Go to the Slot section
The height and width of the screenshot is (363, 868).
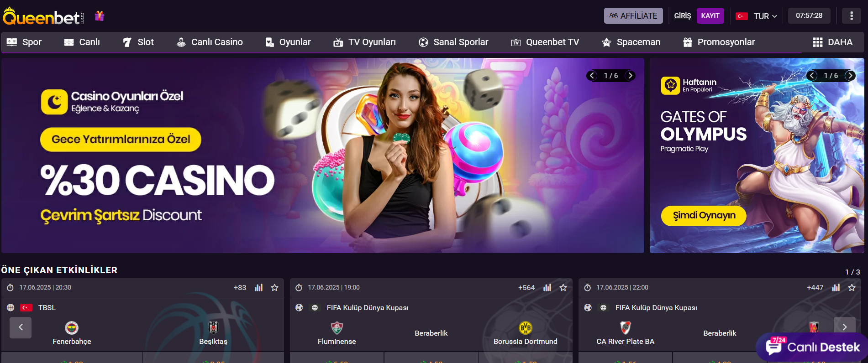click(138, 42)
